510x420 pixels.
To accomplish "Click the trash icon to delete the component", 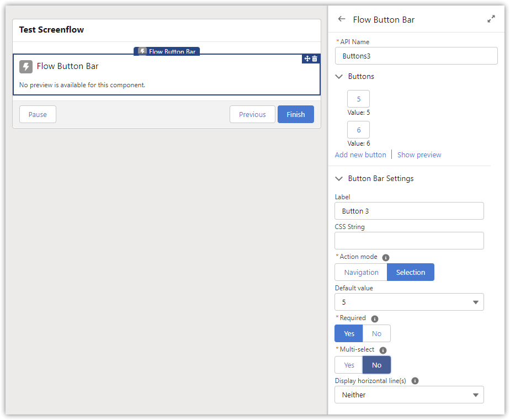I will point(315,59).
